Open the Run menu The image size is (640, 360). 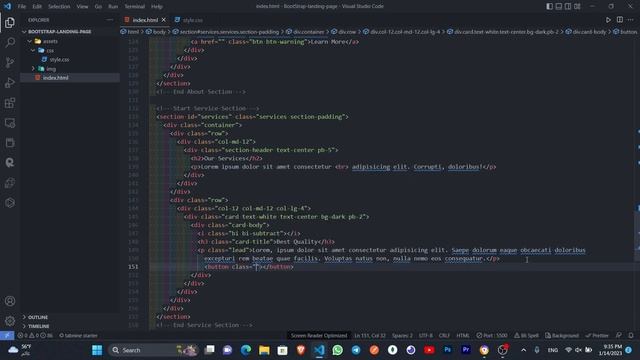113,7
